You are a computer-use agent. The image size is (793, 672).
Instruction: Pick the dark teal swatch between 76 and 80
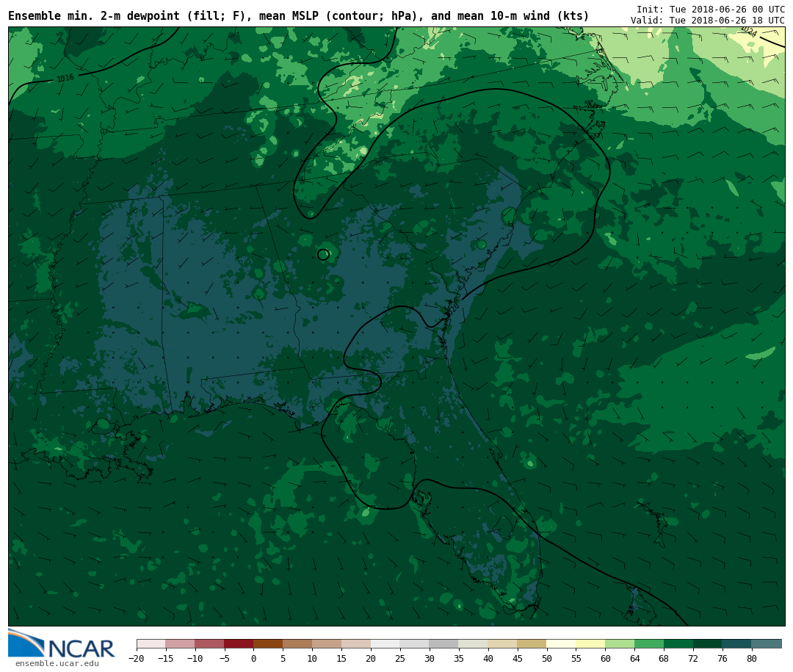click(737, 644)
